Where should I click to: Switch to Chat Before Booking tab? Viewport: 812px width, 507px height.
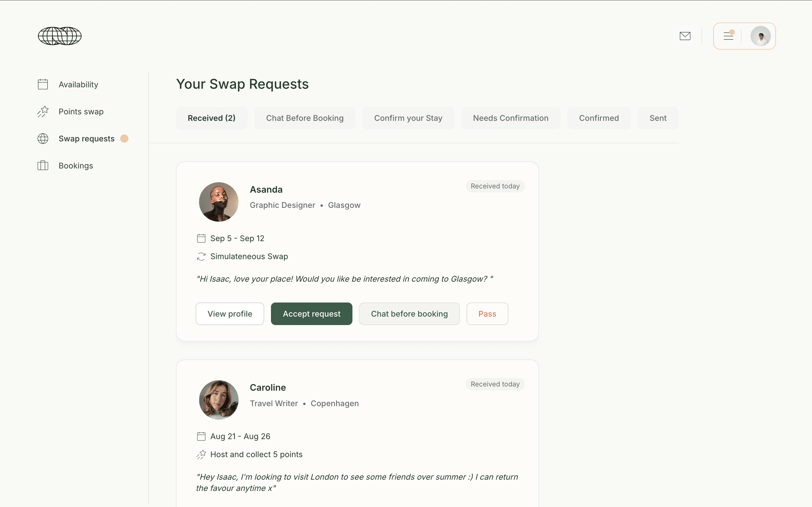[x=304, y=118]
